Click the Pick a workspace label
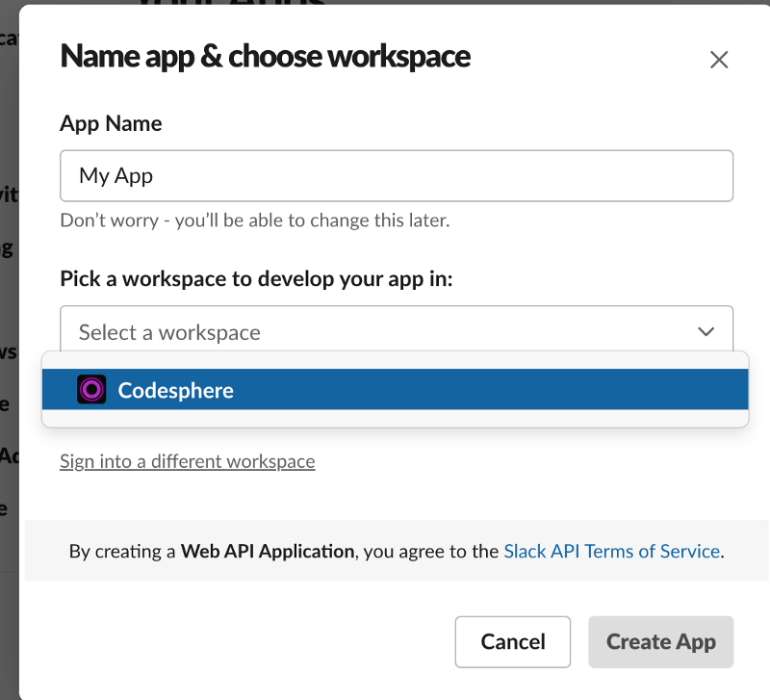This screenshot has height=700, width=770. (256, 278)
